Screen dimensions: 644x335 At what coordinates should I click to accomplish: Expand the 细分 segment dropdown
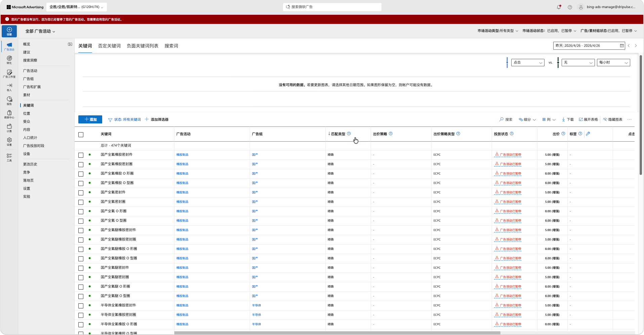[x=527, y=119]
